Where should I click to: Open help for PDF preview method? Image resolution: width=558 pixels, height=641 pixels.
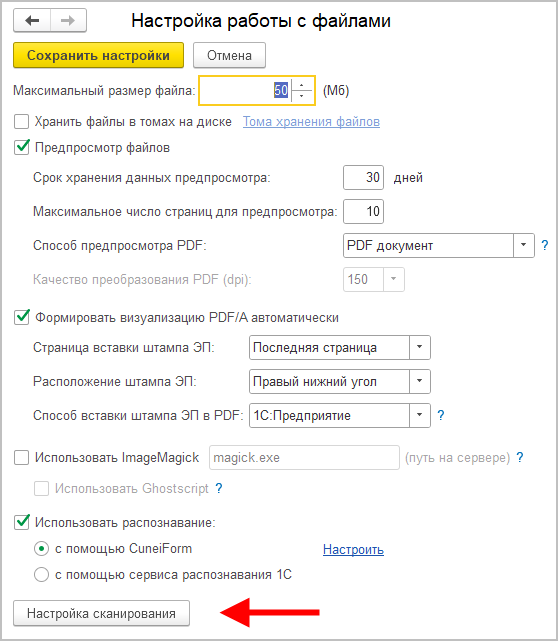click(x=545, y=245)
